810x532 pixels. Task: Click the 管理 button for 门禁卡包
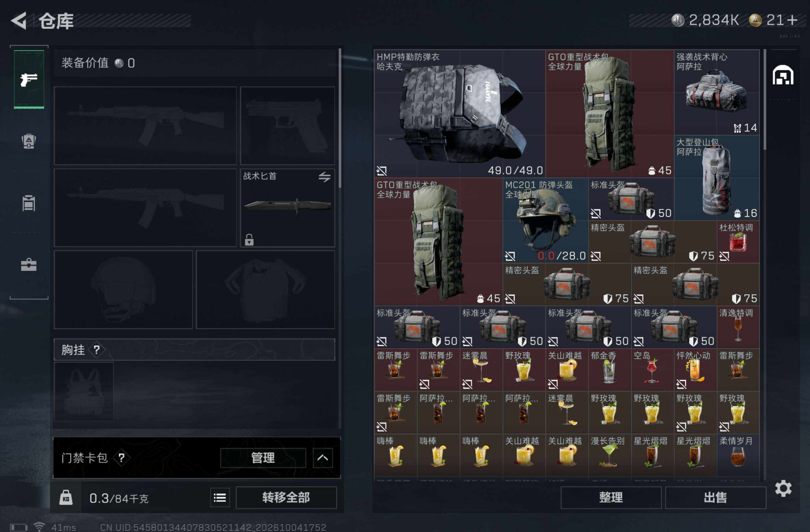(x=263, y=457)
